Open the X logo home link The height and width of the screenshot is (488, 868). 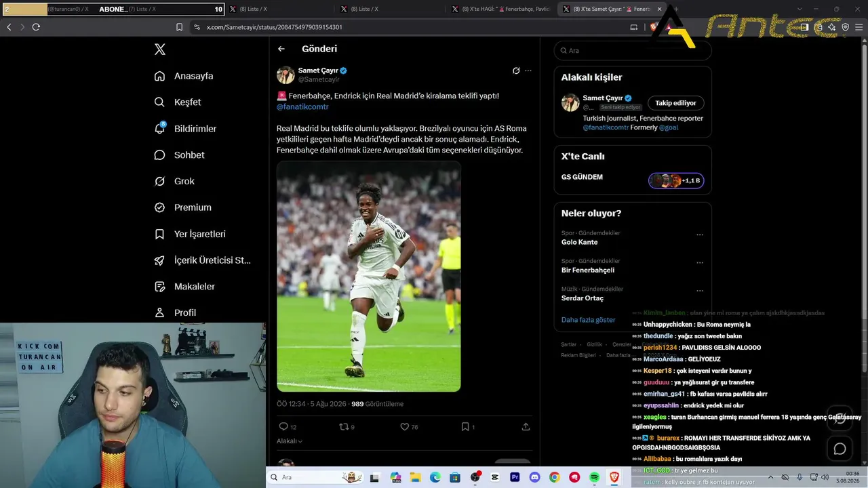(160, 49)
